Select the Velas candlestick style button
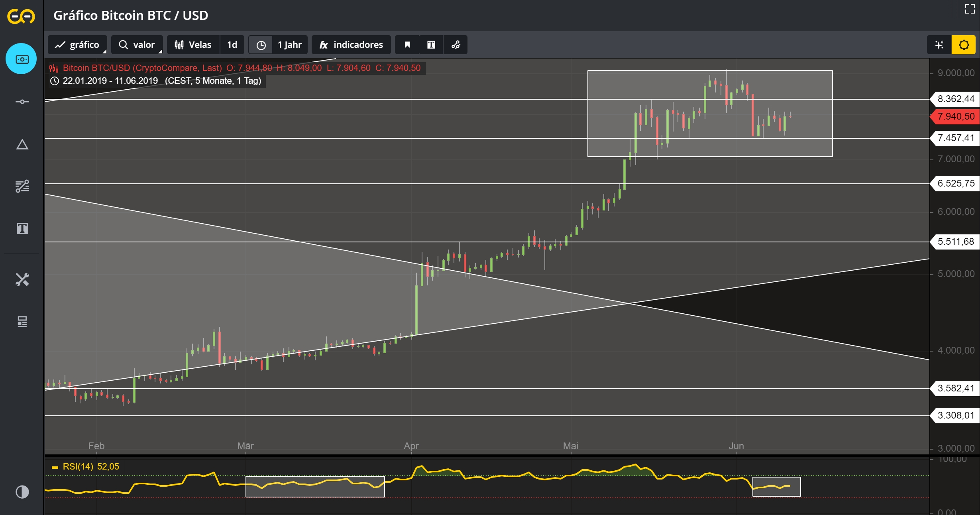This screenshot has height=515, width=980. [193, 45]
